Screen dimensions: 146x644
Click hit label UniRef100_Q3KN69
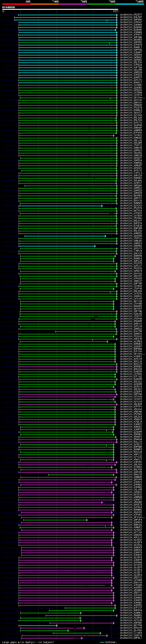(x=131, y=25)
